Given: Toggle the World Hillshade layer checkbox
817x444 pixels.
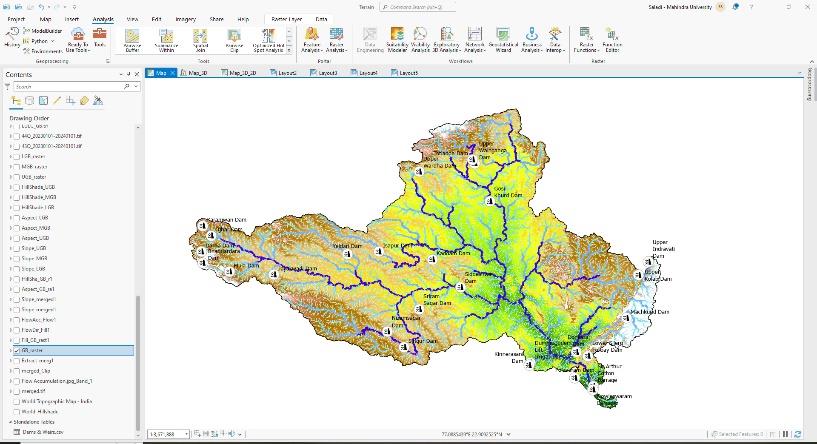Looking at the screenshot, I should [16, 411].
